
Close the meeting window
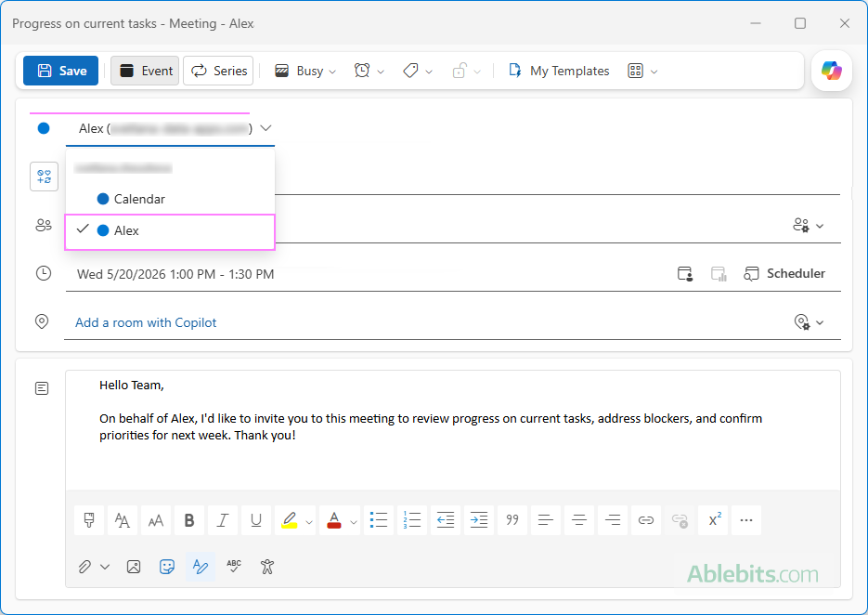[844, 23]
